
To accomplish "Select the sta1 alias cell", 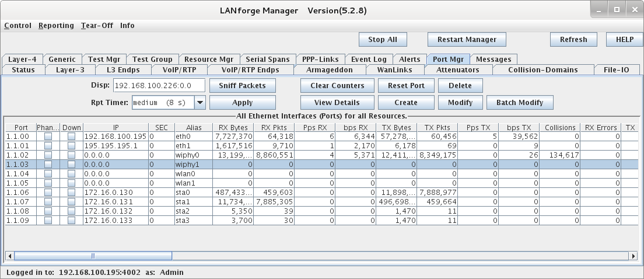I will click(x=194, y=202).
